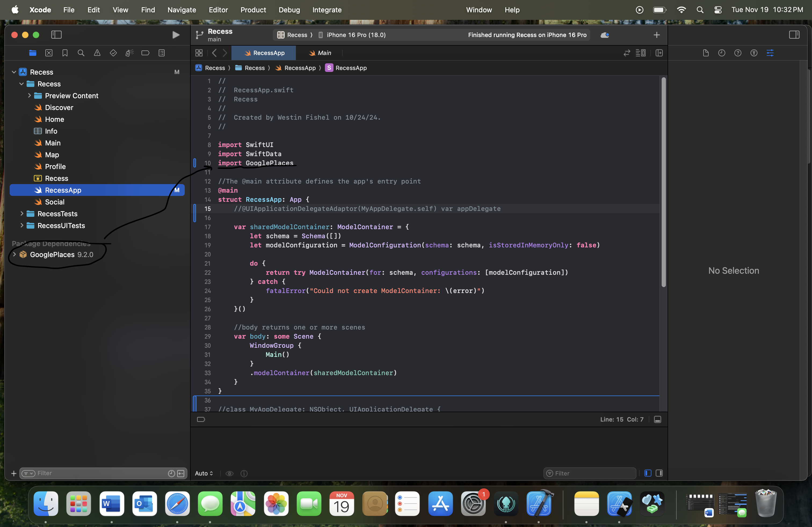
Task: Open the File inspector
Action: click(x=706, y=53)
